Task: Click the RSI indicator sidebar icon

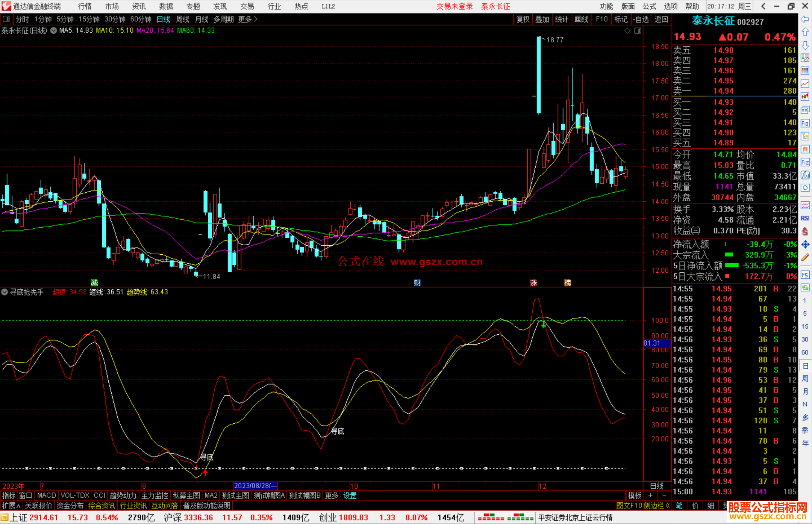Action: (x=805, y=218)
